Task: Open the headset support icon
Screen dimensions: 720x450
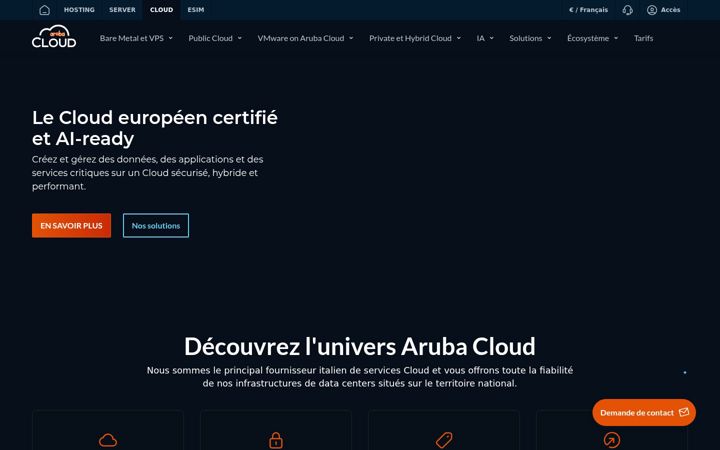Action: tap(627, 10)
